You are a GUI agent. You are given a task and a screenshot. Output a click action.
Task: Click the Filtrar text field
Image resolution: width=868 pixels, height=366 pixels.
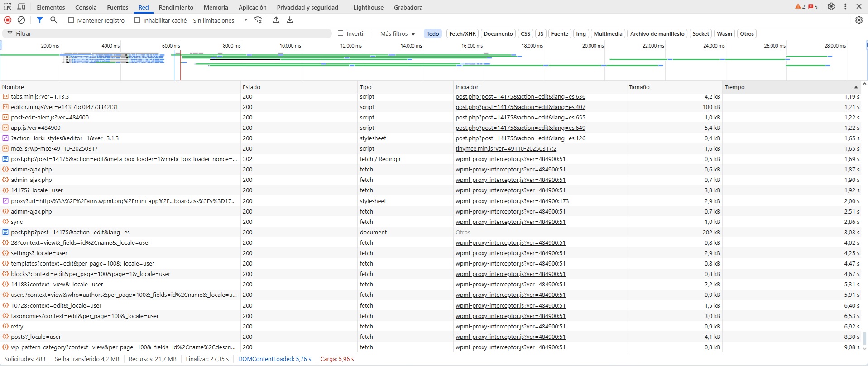point(172,34)
